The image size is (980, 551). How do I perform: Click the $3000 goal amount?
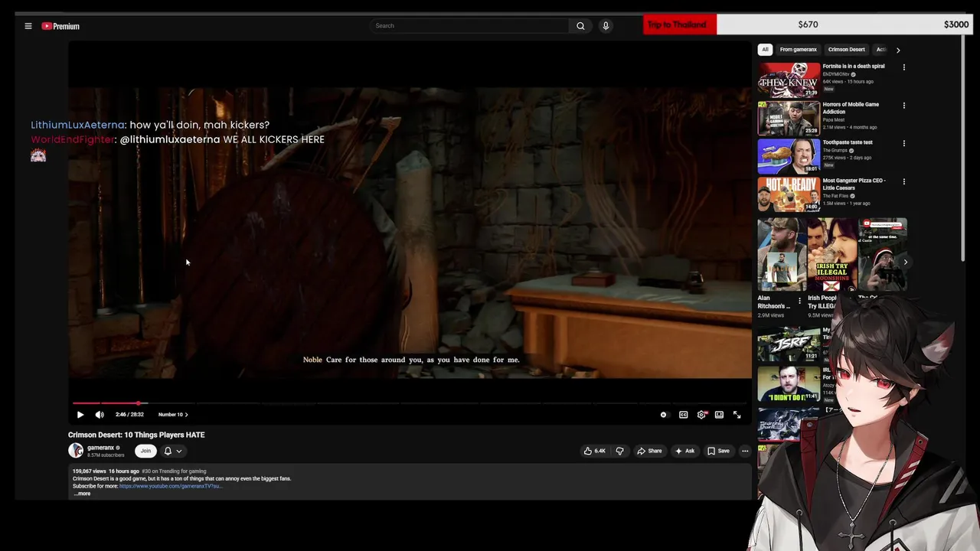pos(956,24)
